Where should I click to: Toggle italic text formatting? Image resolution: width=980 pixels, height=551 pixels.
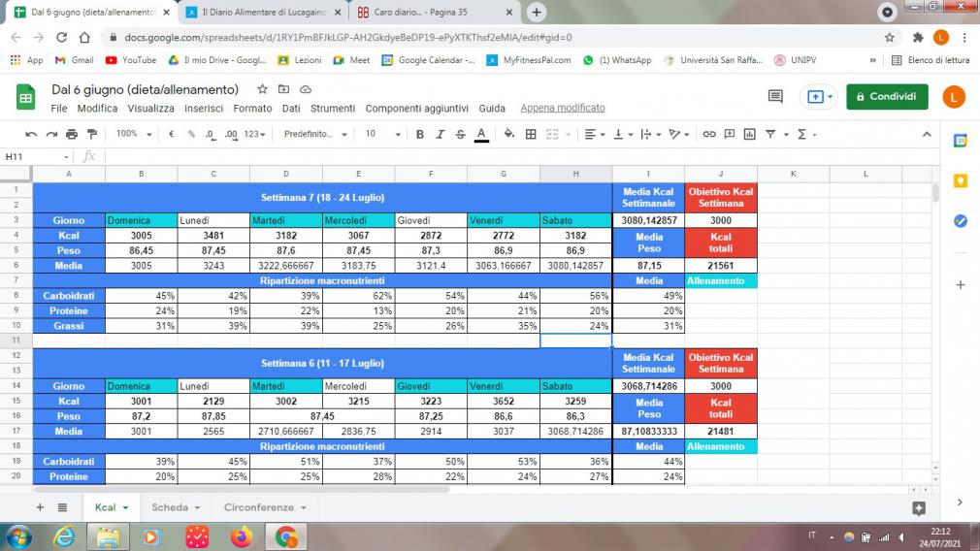pos(440,134)
